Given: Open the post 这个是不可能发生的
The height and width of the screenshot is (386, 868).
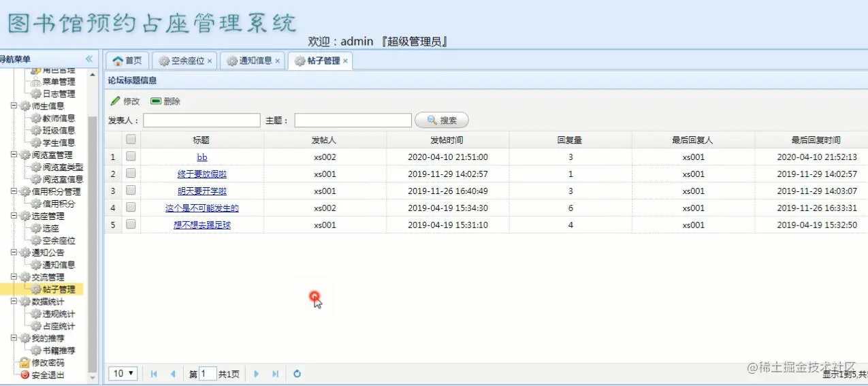Looking at the screenshot, I should 202,208.
